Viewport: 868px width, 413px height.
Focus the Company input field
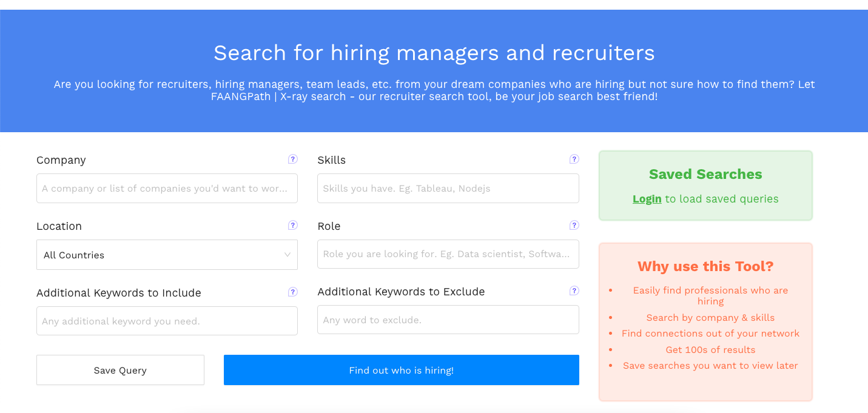167,188
